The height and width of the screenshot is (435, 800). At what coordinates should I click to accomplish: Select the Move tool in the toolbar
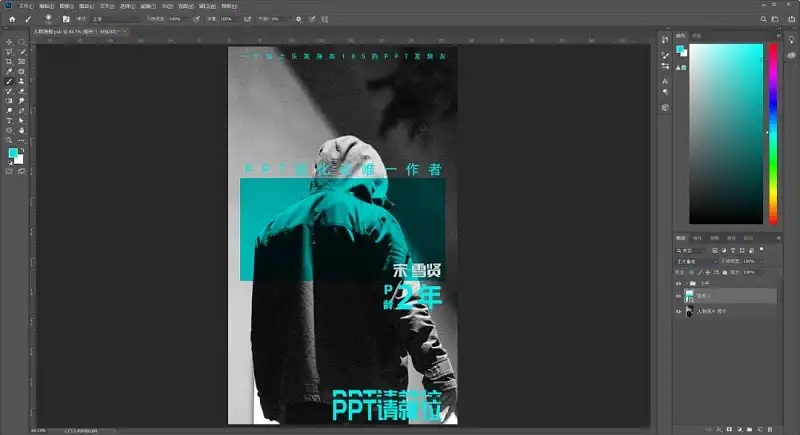(9, 42)
